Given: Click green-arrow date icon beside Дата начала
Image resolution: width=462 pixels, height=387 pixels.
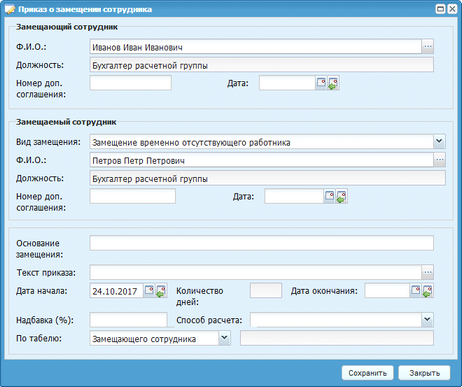Looking at the screenshot, I should [x=161, y=291].
